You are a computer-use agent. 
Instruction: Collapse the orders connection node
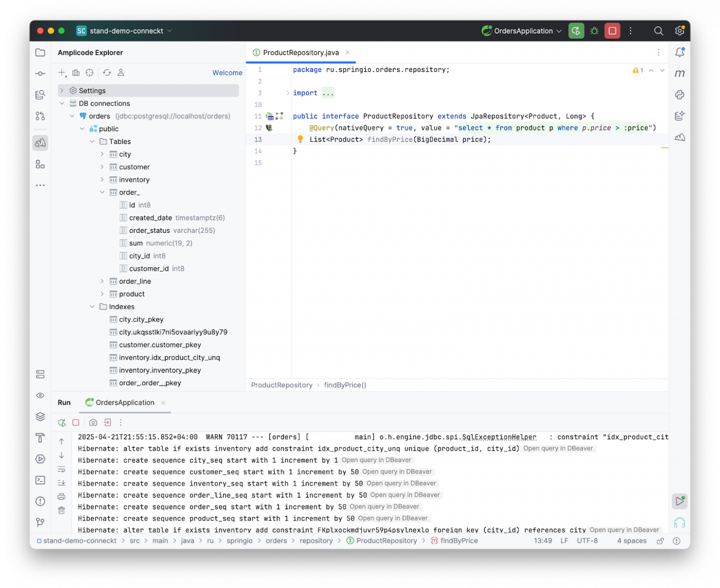72,116
